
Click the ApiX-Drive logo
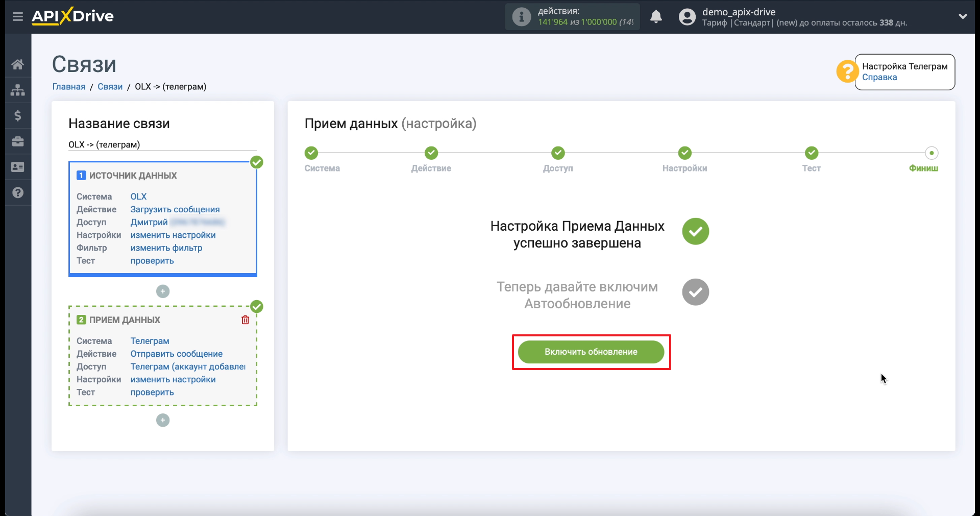pyautogui.click(x=72, y=16)
